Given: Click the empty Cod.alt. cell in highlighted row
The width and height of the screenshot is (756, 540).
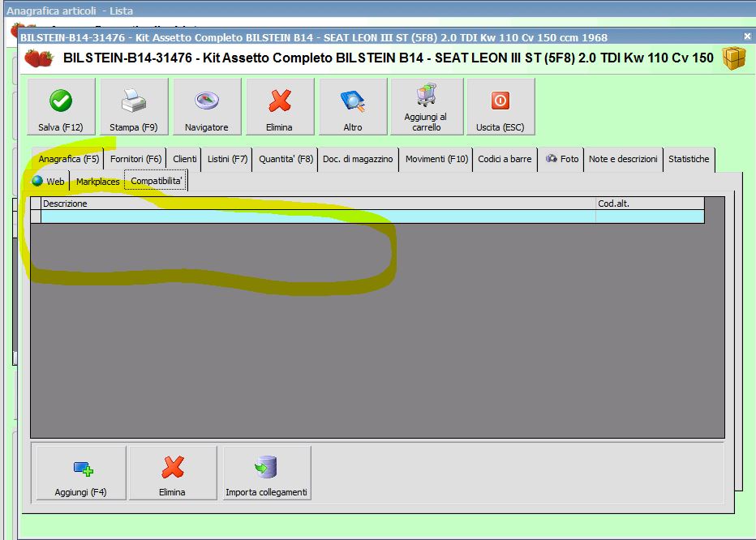Looking at the screenshot, I should (650, 216).
